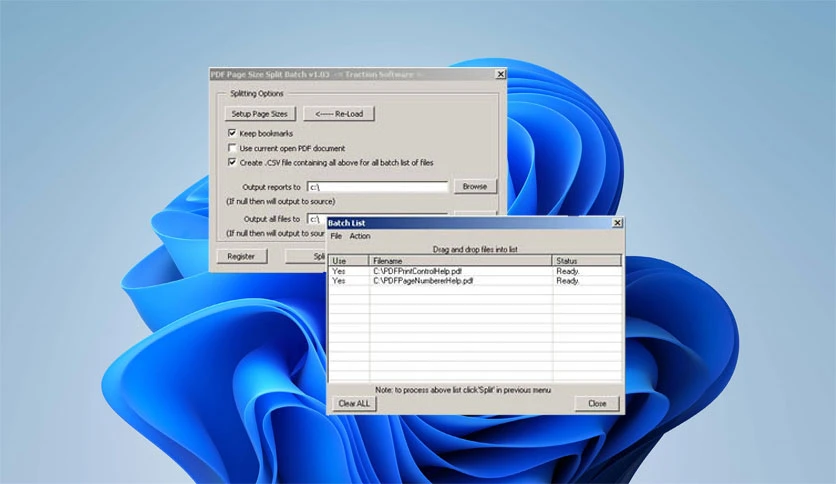Click the Status column header
Viewport: 836px width, 484px height.
[x=587, y=261]
